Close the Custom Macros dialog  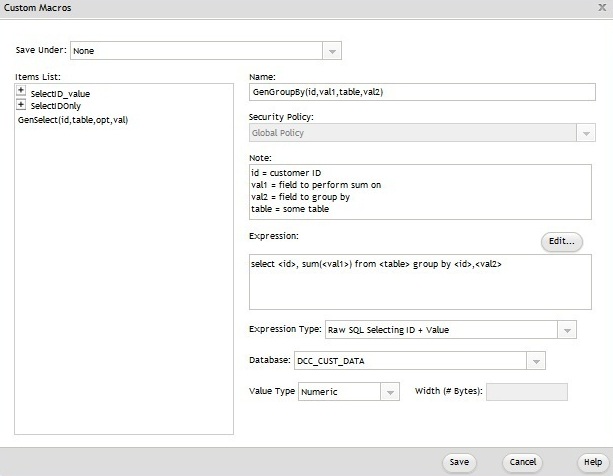(x=602, y=7)
